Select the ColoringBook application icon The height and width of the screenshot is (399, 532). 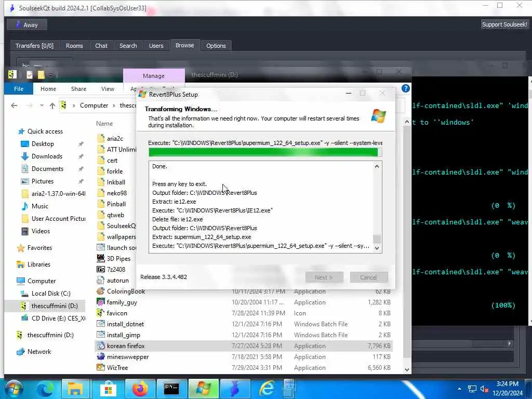tap(101, 291)
